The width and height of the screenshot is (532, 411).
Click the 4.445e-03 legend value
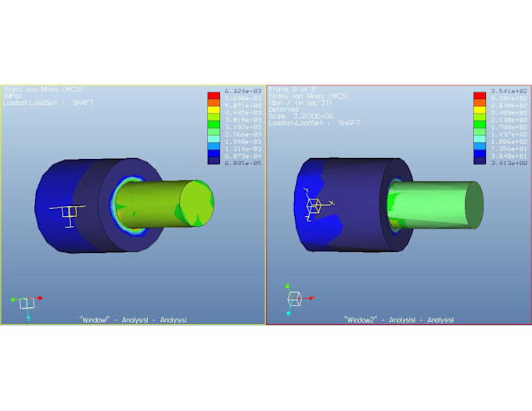pyautogui.click(x=243, y=113)
